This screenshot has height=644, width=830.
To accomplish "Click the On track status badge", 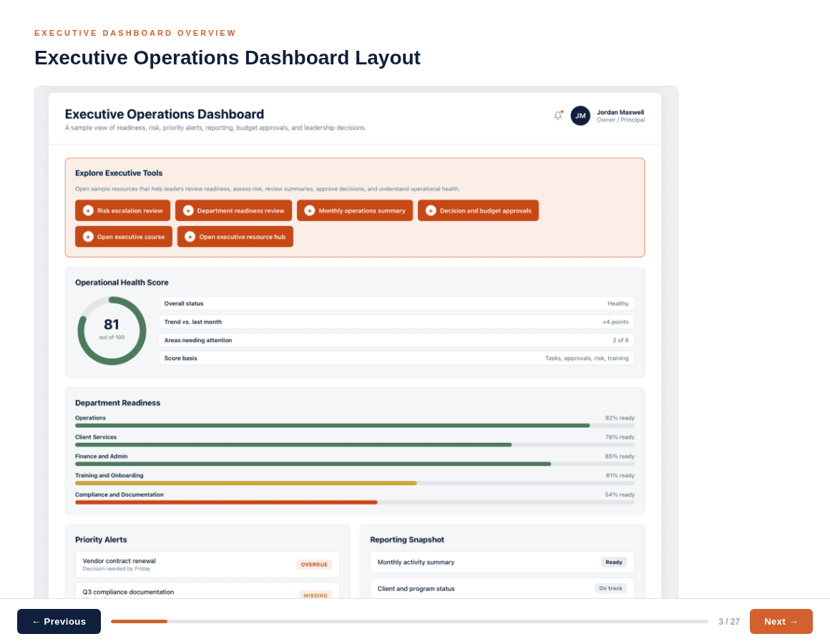I will (x=611, y=588).
